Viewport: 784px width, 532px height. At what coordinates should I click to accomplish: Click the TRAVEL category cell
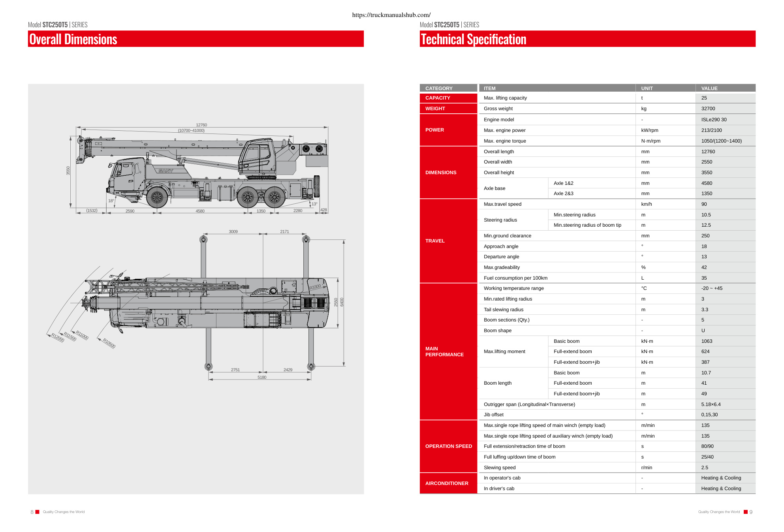[448, 241]
